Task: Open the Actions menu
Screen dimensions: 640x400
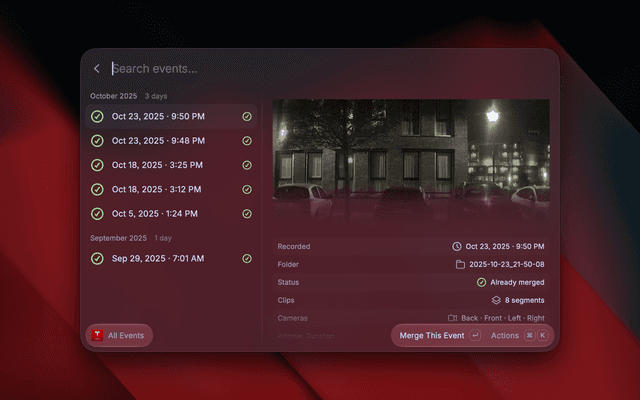Action: coord(505,336)
